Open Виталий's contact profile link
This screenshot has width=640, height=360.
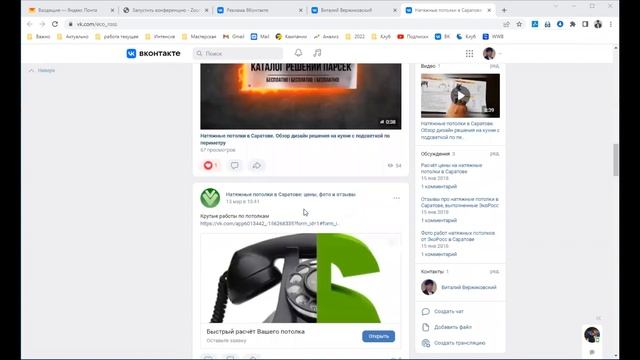(x=469, y=287)
